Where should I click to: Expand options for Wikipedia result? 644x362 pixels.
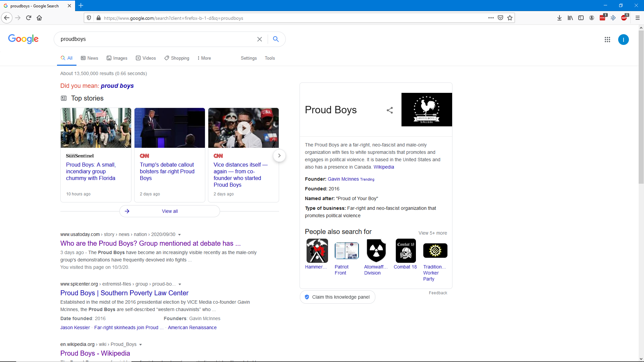[x=141, y=345]
